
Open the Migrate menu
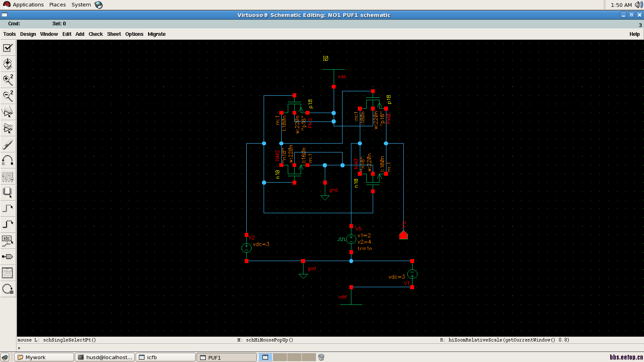pyautogui.click(x=157, y=34)
